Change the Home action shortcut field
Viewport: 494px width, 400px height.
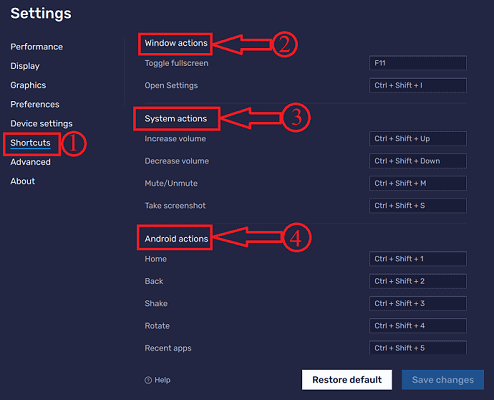click(418, 259)
